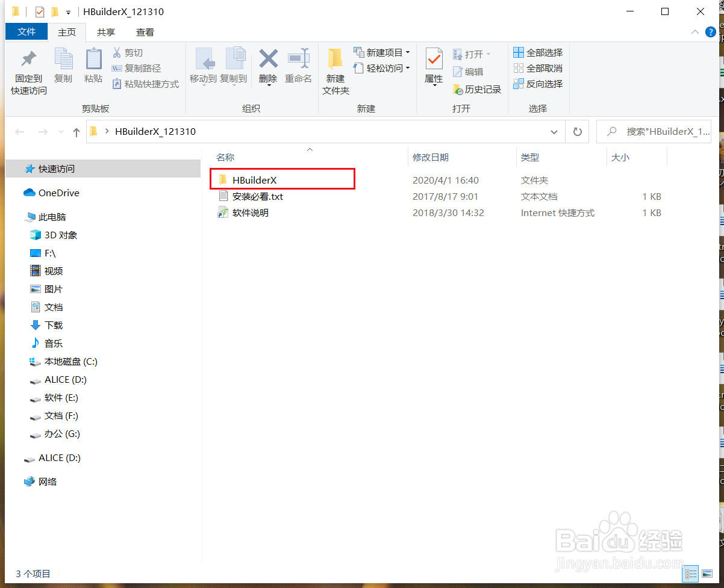Open recent locations dropdown arrow
This screenshot has height=588, width=724.
coord(60,132)
